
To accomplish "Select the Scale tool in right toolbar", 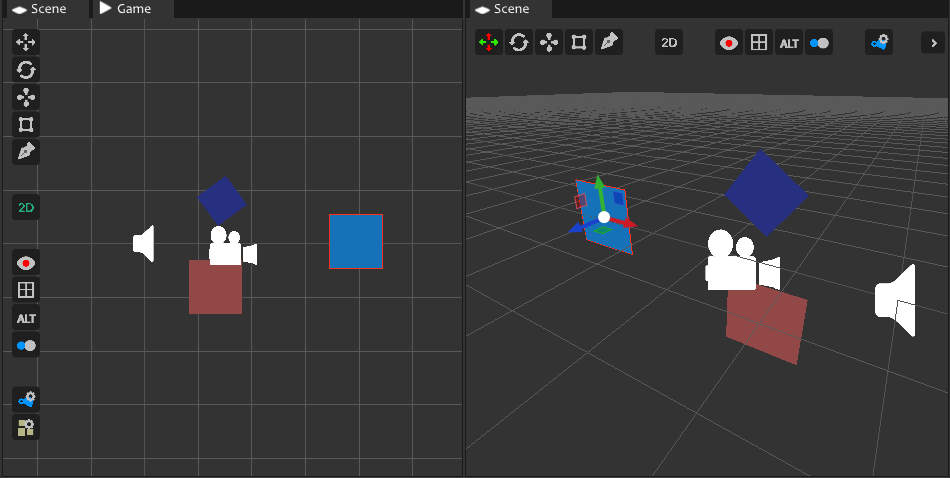I will 549,42.
